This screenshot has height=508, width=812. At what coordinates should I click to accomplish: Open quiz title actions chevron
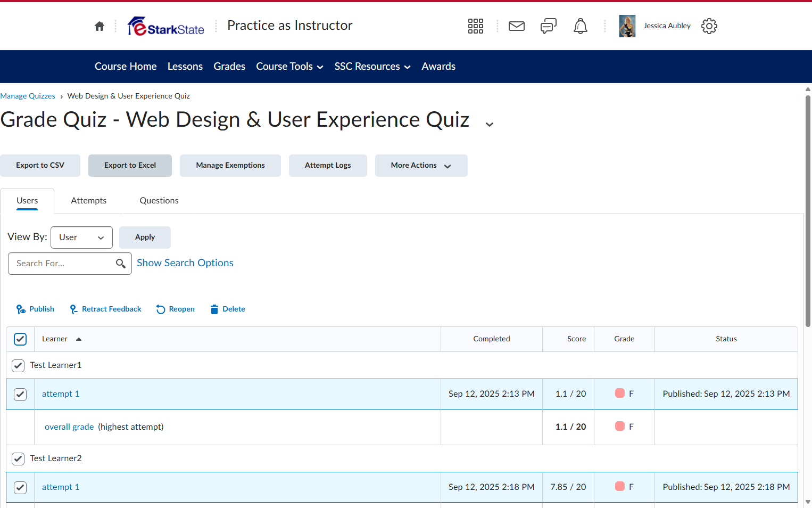490,124
